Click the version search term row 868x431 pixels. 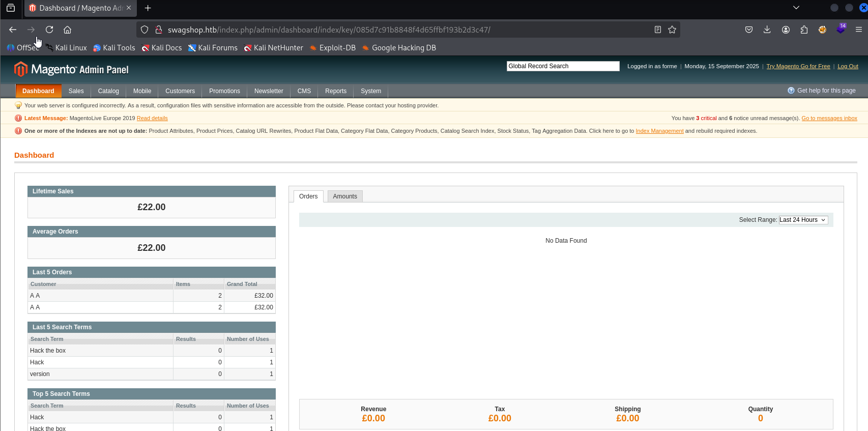tap(152, 374)
